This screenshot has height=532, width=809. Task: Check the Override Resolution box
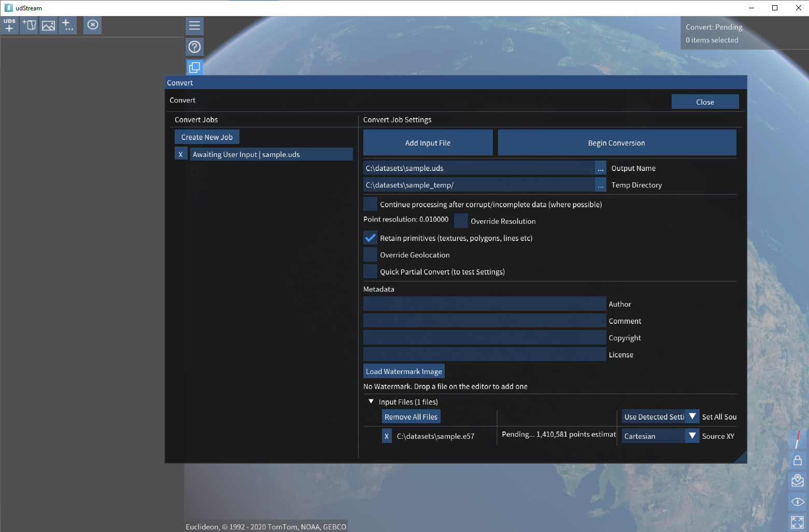click(461, 221)
